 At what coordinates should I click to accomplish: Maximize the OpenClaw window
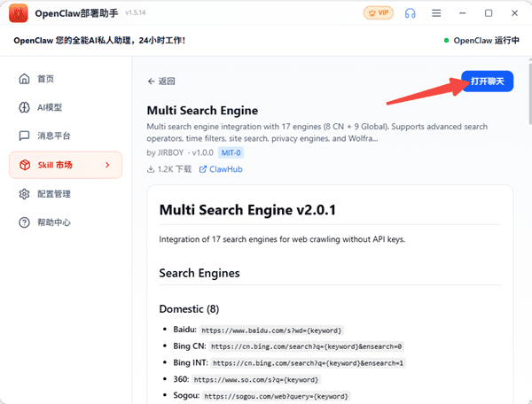[x=489, y=13]
